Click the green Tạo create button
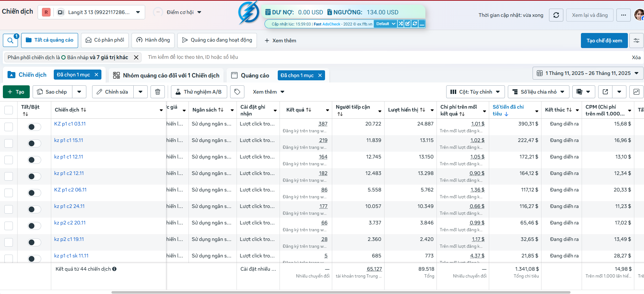The height and width of the screenshot is (294, 644). [16, 92]
